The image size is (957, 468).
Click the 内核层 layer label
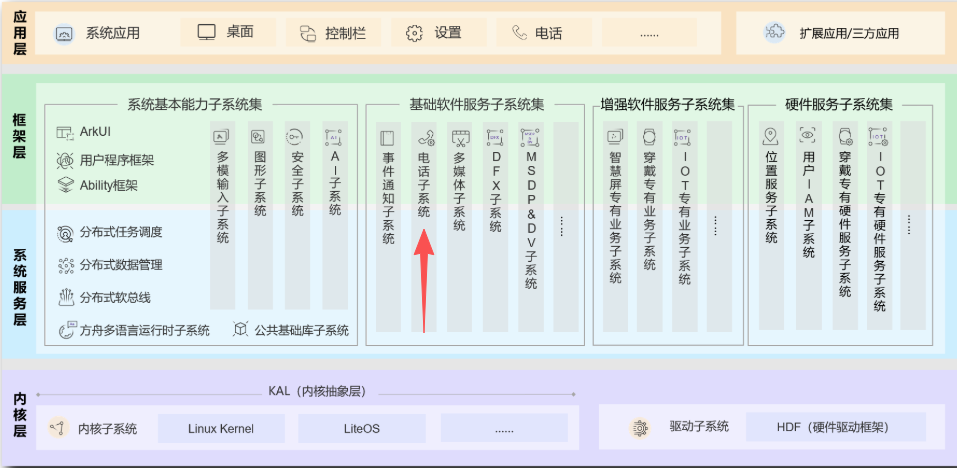point(20,416)
